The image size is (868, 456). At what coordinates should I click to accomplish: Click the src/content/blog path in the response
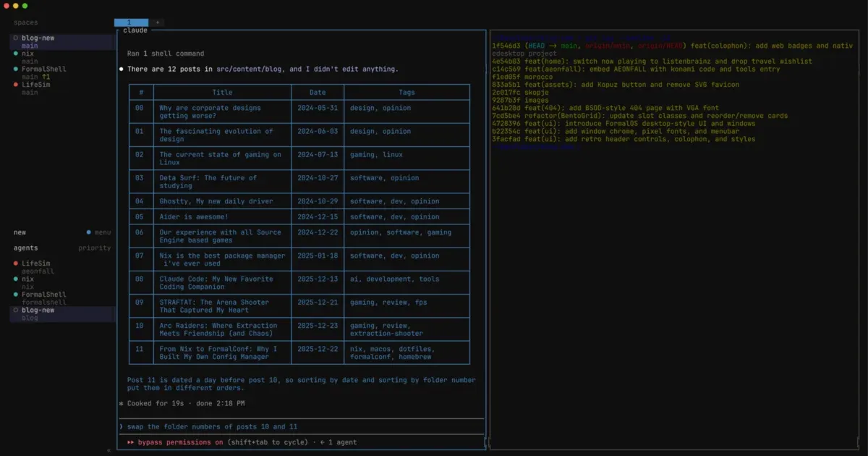(x=250, y=69)
